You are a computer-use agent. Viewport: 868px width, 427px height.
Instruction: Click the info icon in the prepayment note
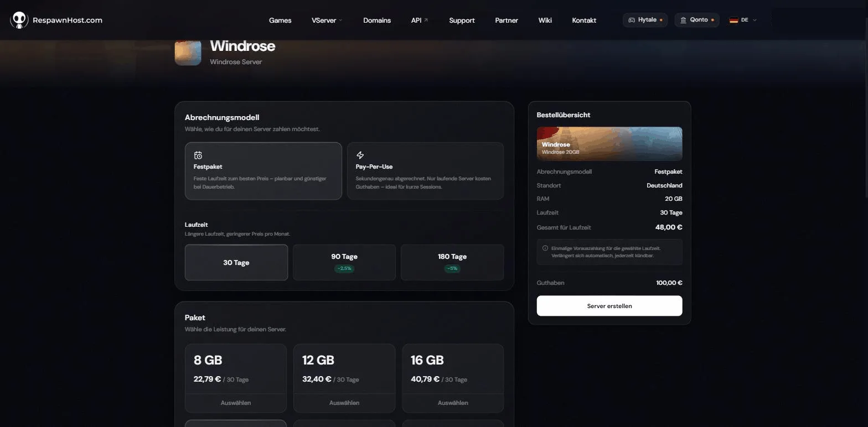545,248
